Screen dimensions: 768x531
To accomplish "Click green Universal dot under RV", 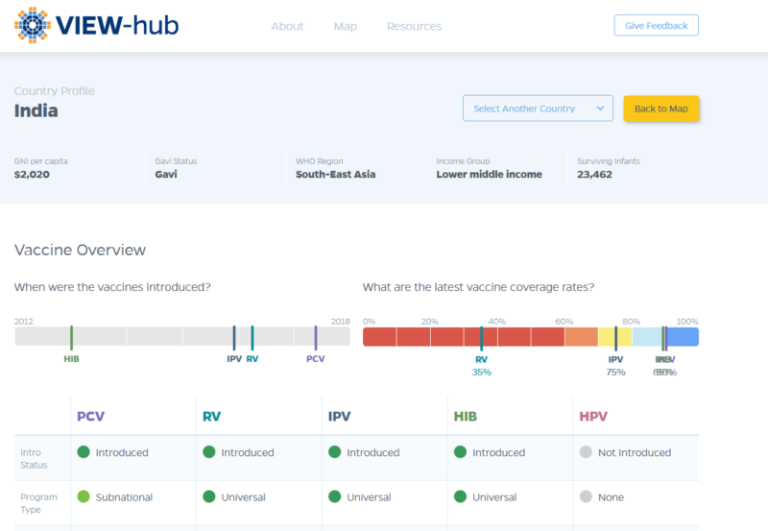I will pos(209,496).
